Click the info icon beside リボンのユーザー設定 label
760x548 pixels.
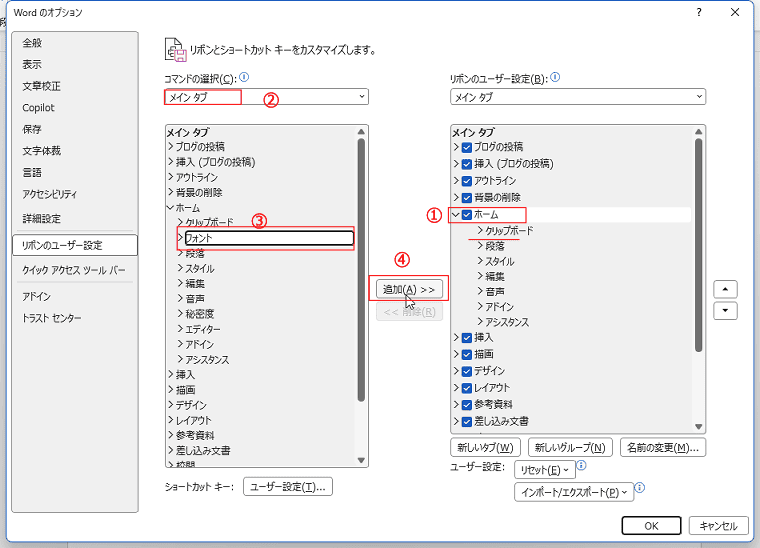pos(555,77)
